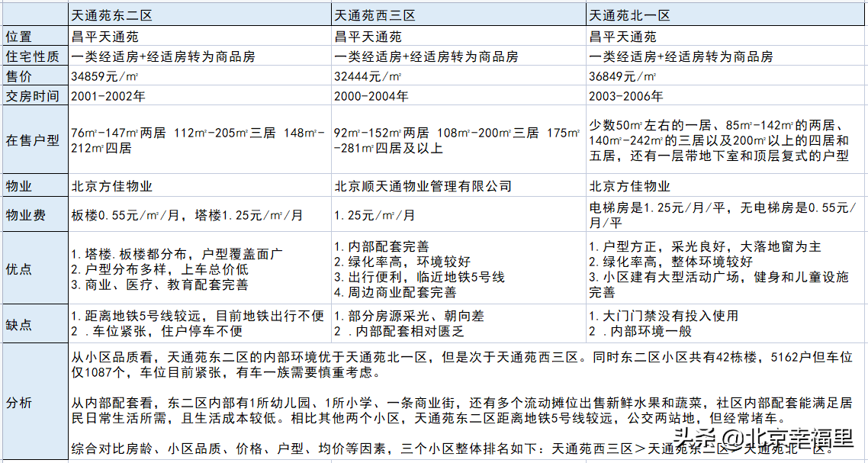The width and height of the screenshot is (868, 463).
Task: Click the 优点 row label
Action: click(x=36, y=268)
